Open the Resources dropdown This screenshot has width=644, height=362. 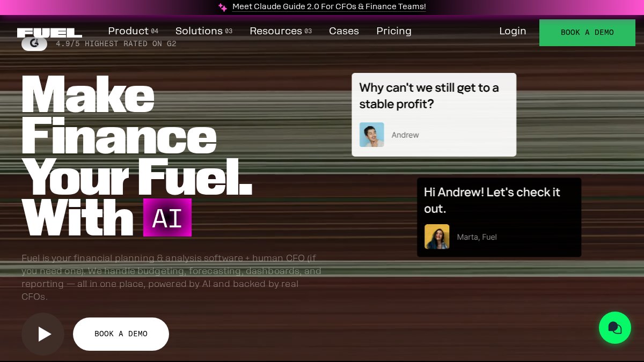(x=281, y=31)
